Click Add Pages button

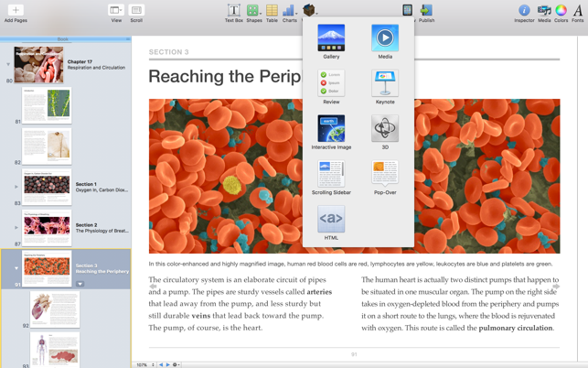(16, 11)
